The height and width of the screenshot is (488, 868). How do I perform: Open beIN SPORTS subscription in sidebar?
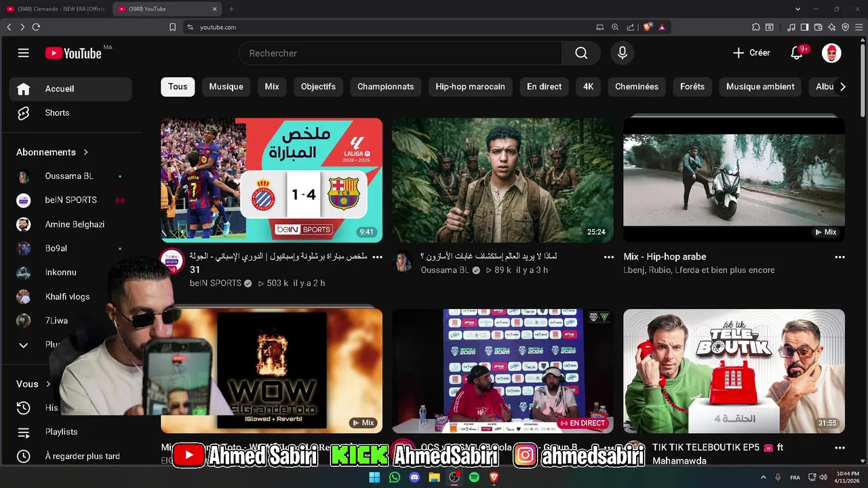tap(71, 200)
